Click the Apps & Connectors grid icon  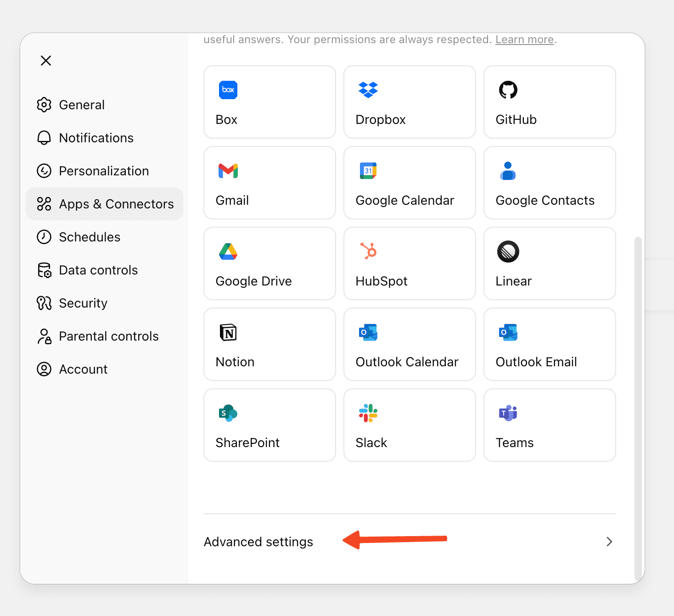click(44, 204)
